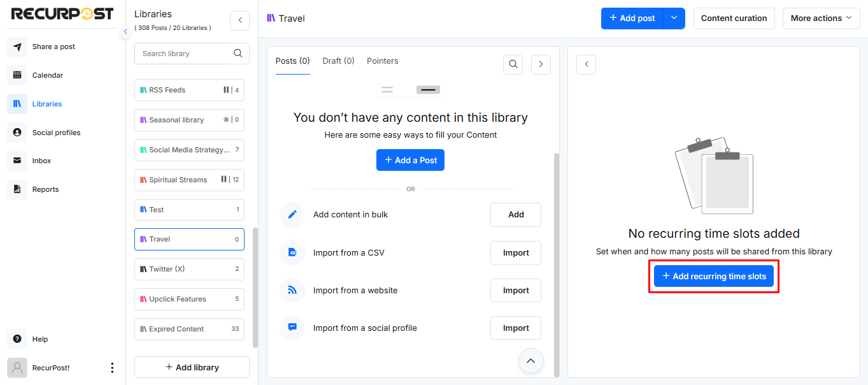Switch to the Draft (0) tab
868x385 pixels.
coord(338,61)
